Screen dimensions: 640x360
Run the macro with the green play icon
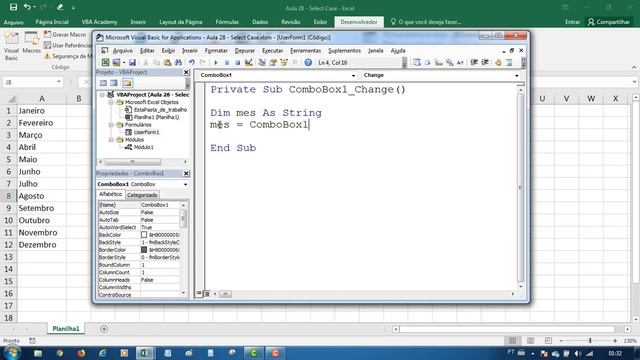(x=216, y=62)
